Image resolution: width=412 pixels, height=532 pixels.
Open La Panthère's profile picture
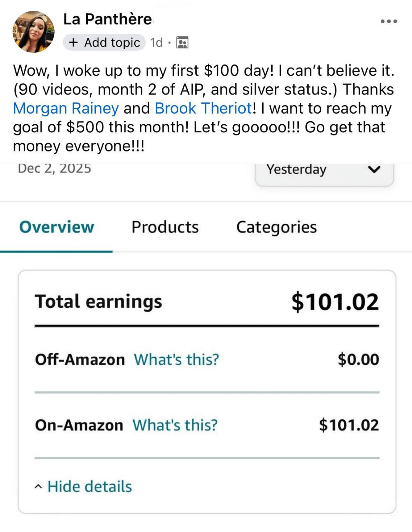[34, 32]
